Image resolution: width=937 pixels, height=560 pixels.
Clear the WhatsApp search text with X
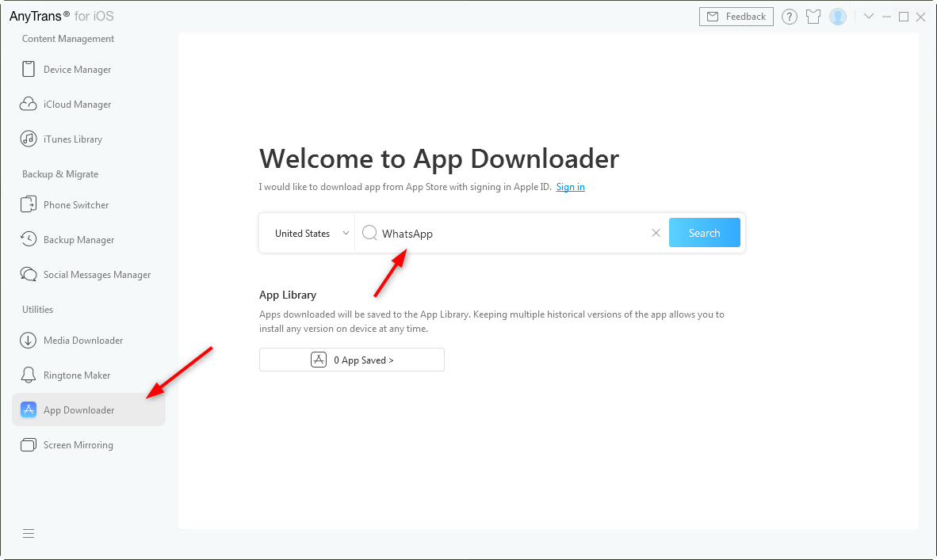pos(656,233)
